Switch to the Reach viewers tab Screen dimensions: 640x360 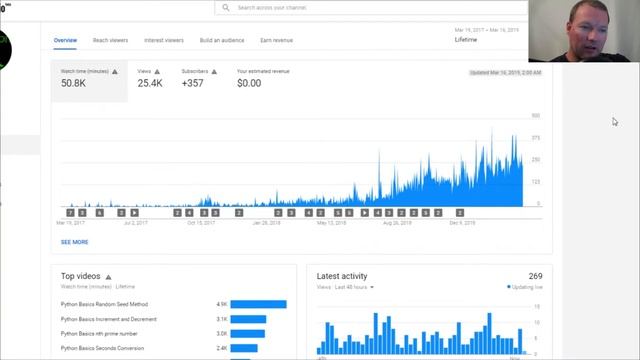(110, 40)
